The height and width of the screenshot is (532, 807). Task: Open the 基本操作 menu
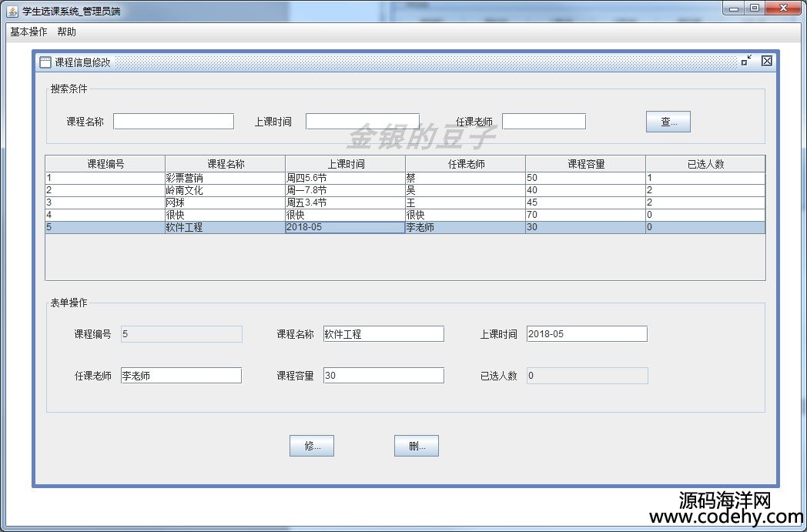pos(28,32)
